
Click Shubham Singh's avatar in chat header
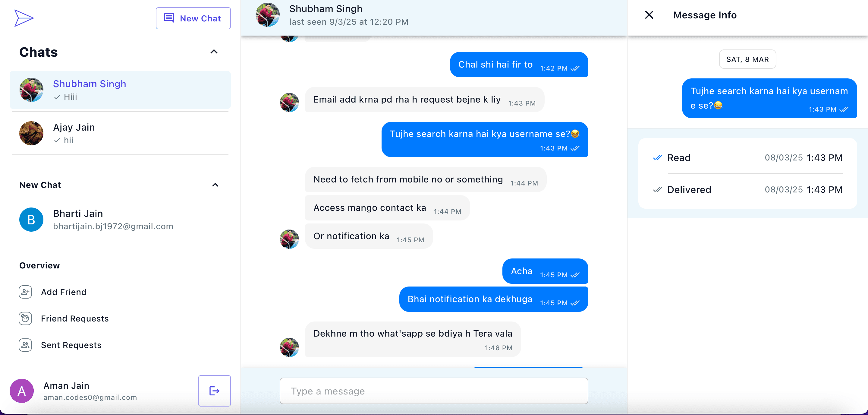(268, 15)
